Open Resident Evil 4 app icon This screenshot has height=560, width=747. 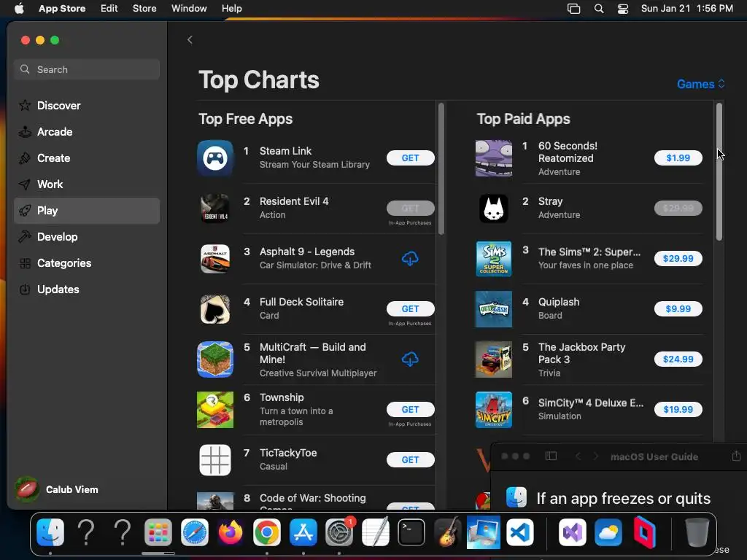pos(215,208)
